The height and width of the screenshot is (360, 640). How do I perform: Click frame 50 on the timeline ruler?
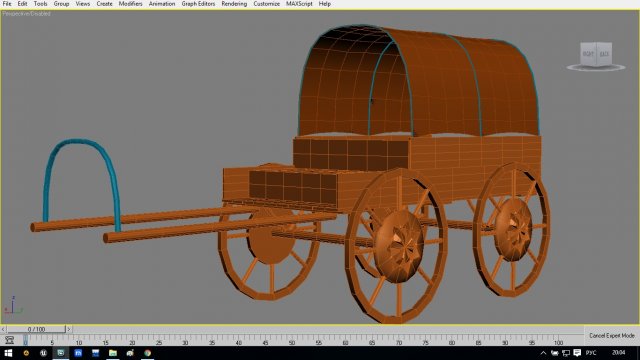point(292,342)
